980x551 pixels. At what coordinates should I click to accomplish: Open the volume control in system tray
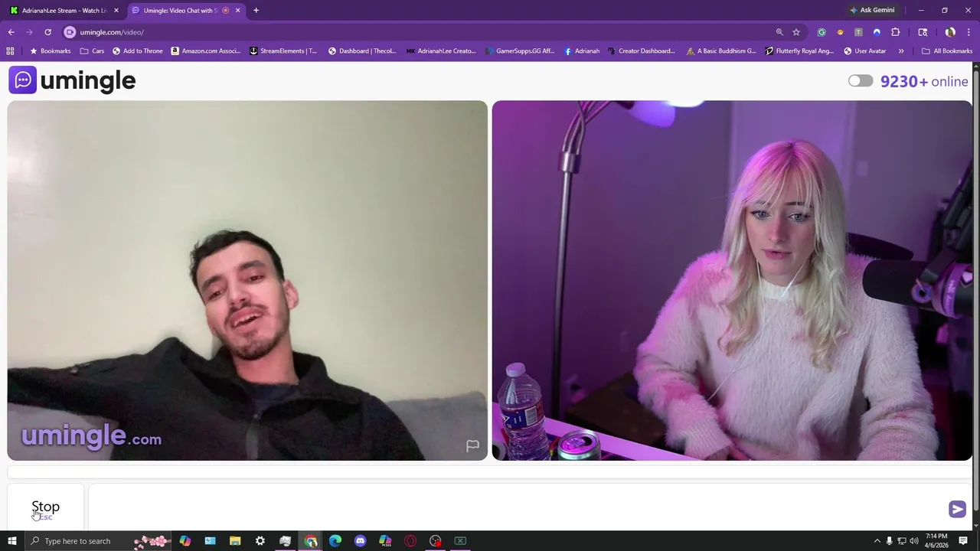pyautogui.click(x=914, y=541)
